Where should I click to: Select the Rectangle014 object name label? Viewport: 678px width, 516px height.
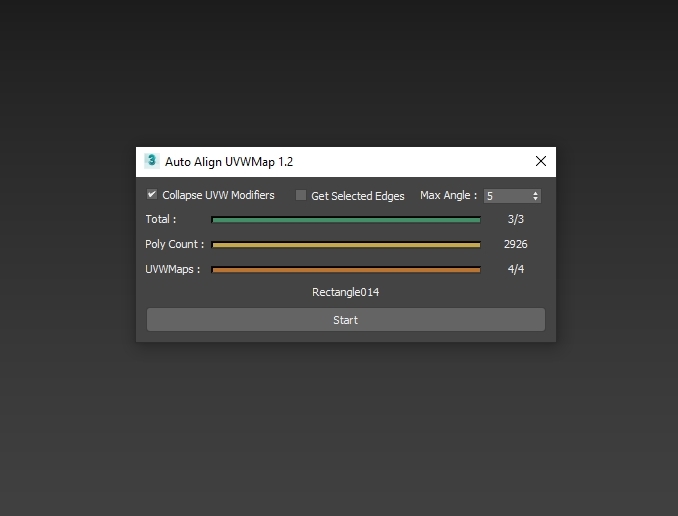click(346, 293)
